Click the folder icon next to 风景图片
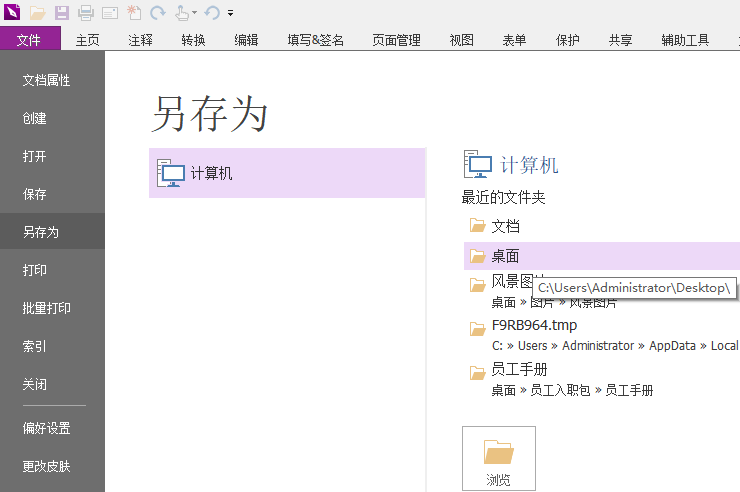740x492 pixels. [477, 285]
